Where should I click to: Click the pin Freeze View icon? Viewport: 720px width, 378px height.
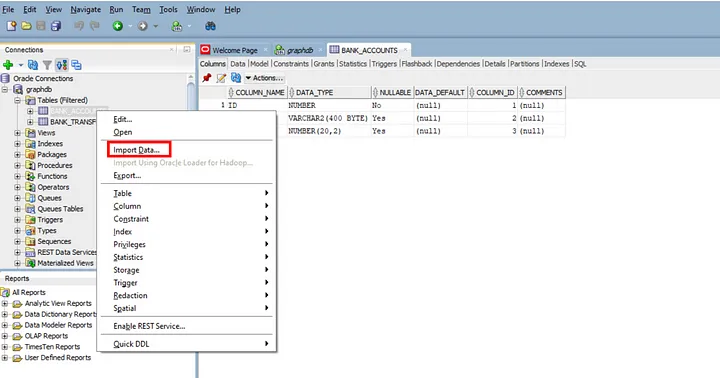coord(207,78)
